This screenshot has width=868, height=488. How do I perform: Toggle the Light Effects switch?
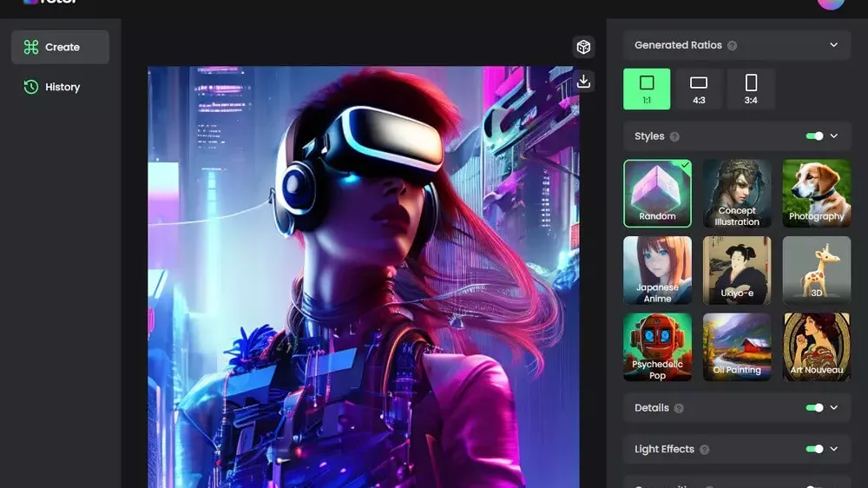pos(815,449)
